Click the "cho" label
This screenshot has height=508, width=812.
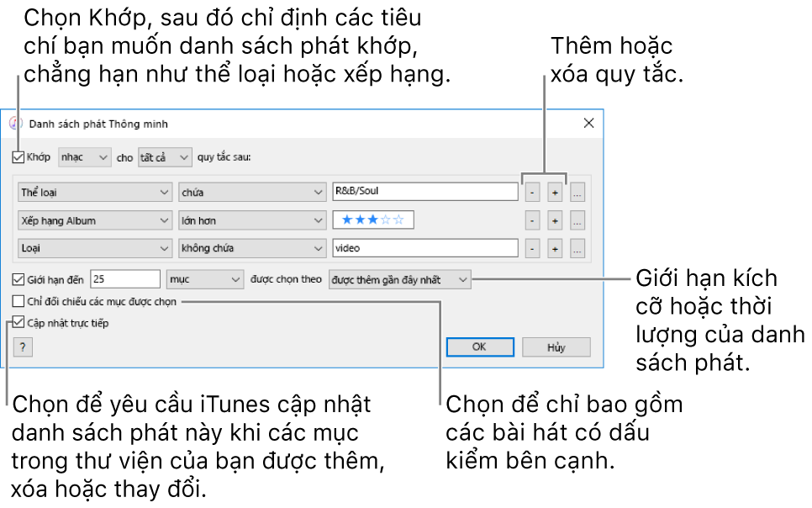pos(124,157)
